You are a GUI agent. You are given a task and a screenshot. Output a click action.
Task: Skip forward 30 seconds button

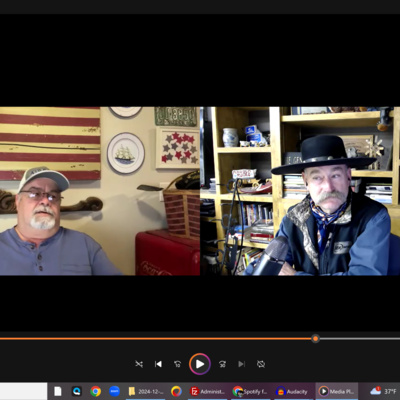click(x=222, y=364)
